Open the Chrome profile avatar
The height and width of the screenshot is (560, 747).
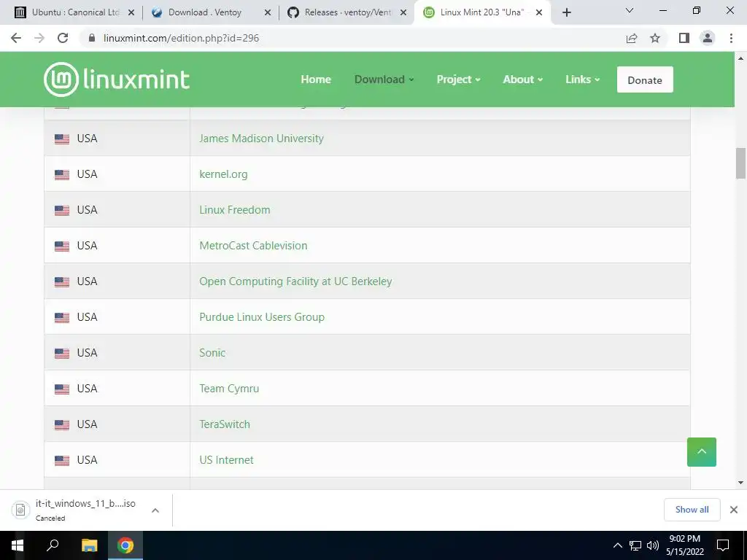[x=708, y=38]
